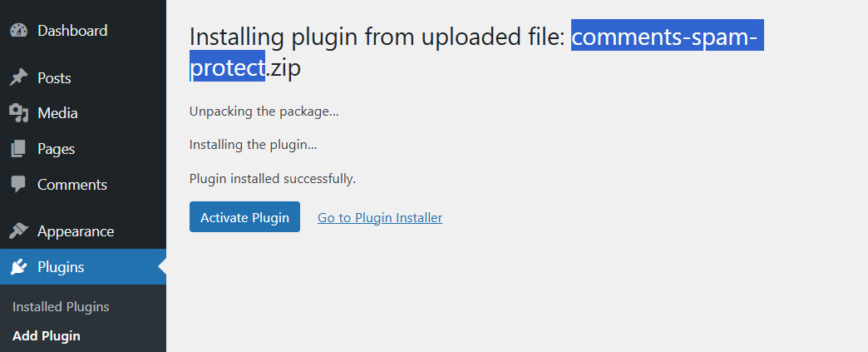Click the Appearance paintbrush icon
Screen dimensions: 868x352
[x=18, y=231]
